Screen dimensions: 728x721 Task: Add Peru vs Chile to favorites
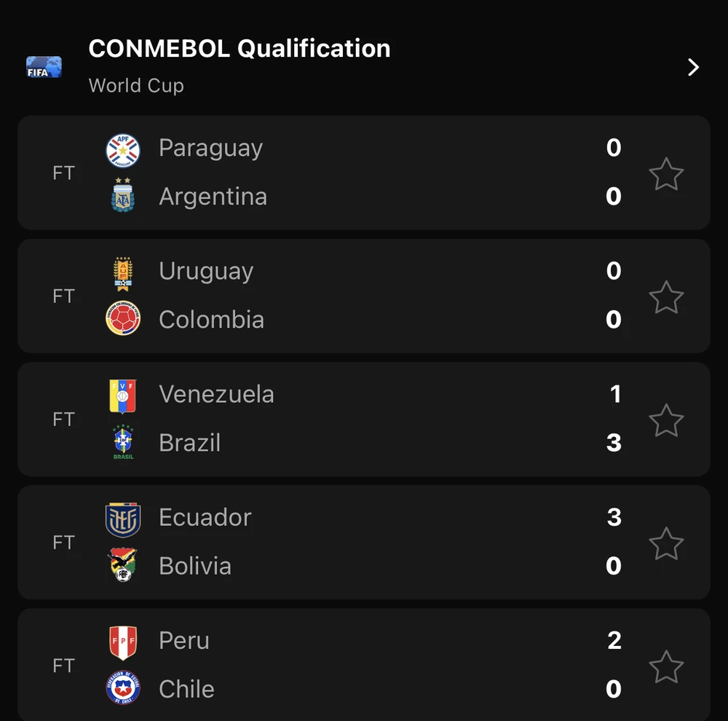click(x=666, y=666)
